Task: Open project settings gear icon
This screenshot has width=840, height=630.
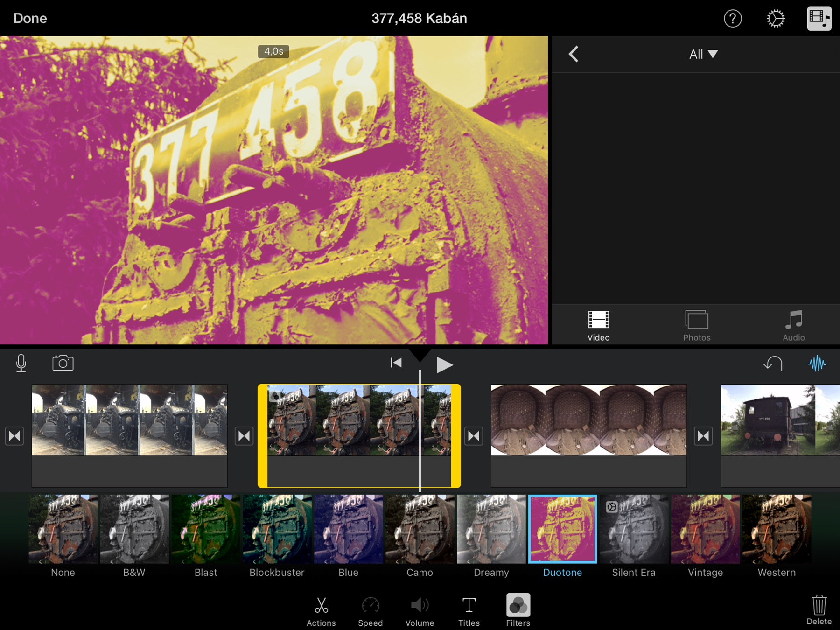Action: click(776, 19)
